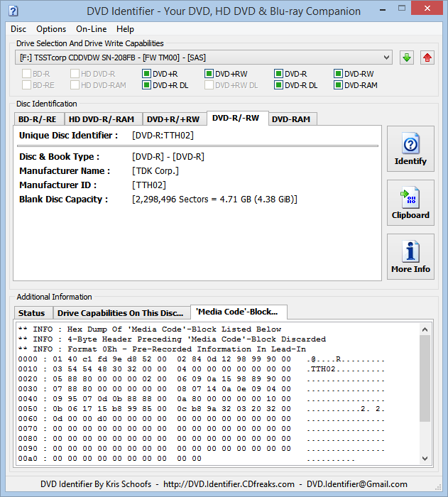This screenshot has height=497, width=448.
Task: Toggle the DVD-RW checkbox
Action: click(x=338, y=74)
